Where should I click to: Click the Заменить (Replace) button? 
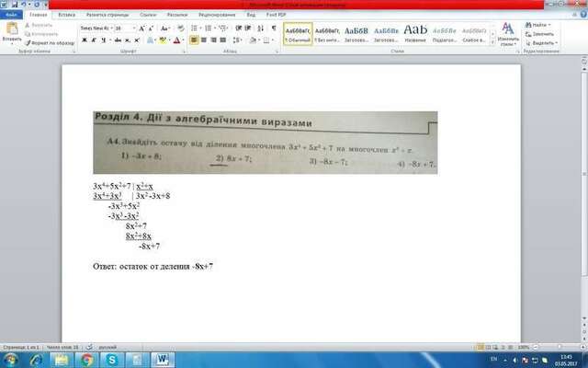coord(539,34)
